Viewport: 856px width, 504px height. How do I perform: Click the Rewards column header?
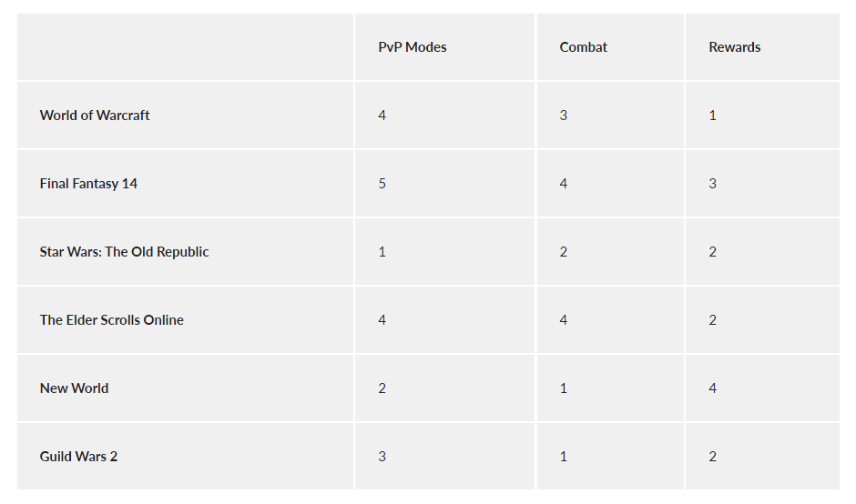pos(734,47)
